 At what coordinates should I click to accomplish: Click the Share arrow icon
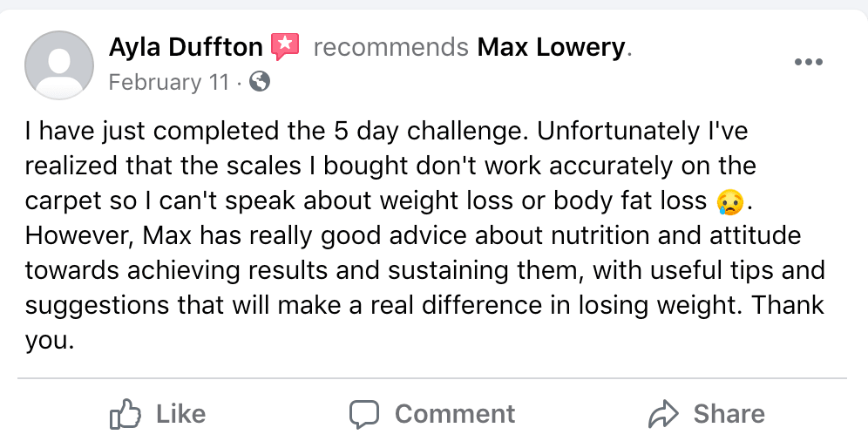663,414
